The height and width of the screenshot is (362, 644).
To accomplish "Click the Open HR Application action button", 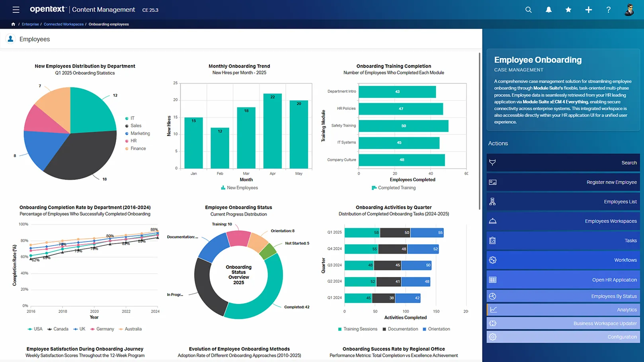I will point(563,279).
